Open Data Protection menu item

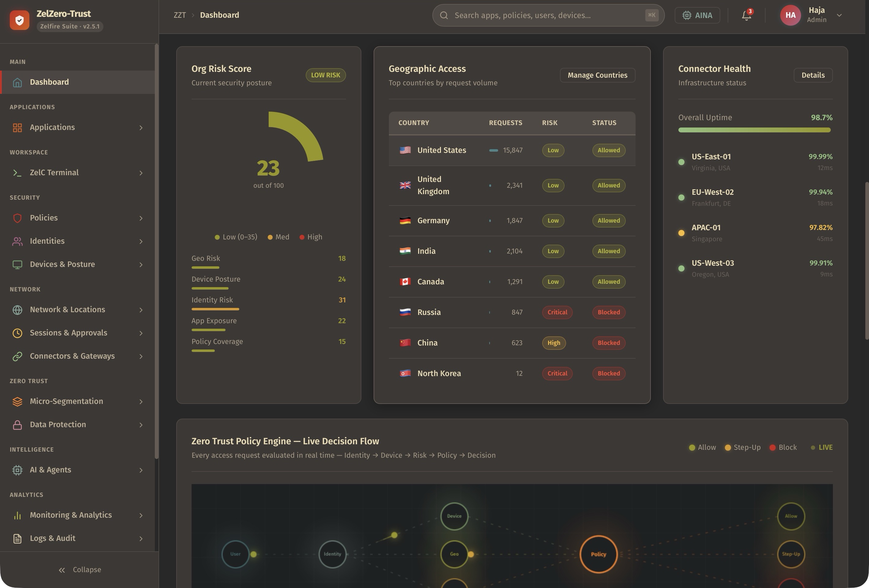coord(77,424)
